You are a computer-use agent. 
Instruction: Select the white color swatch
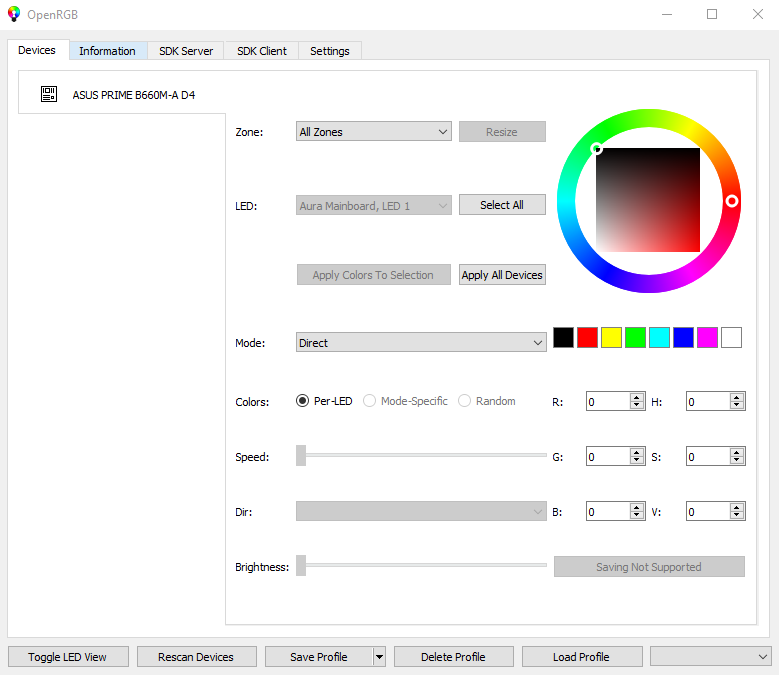pyautogui.click(x=732, y=338)
